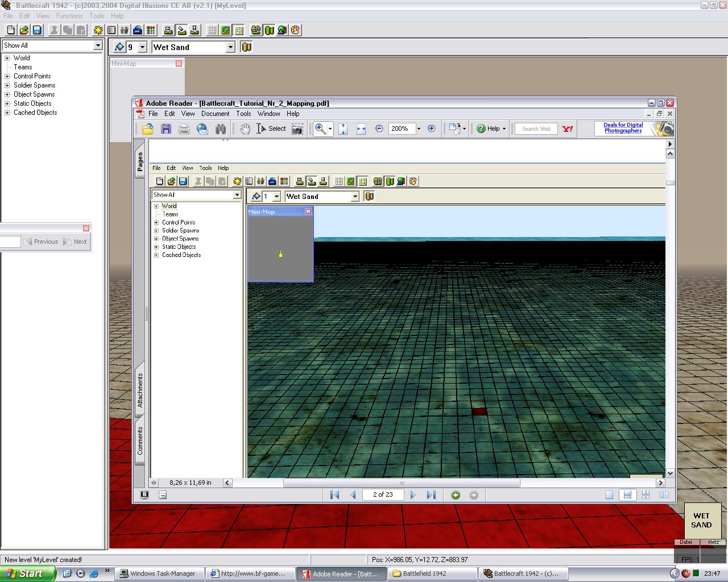Go to next page in Adobe Reader
This screenshot has height=582, width=728.
click(x=413, y=495)
